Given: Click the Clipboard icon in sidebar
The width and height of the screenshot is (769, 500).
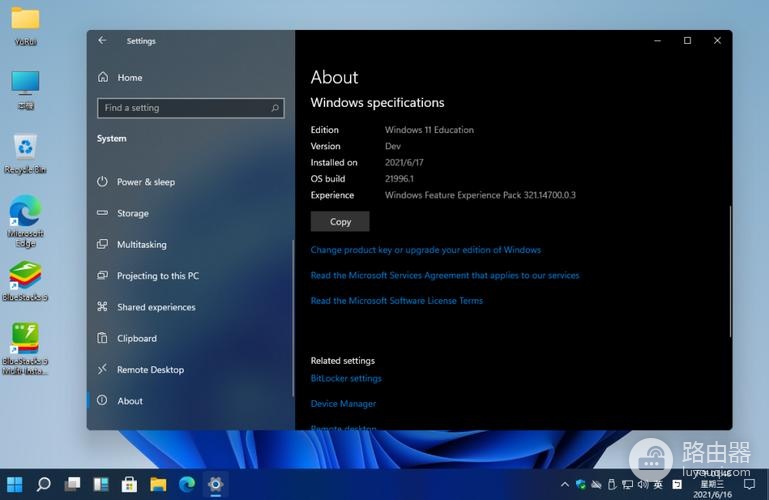Looking at the screenshot, I should coord(102,338).
